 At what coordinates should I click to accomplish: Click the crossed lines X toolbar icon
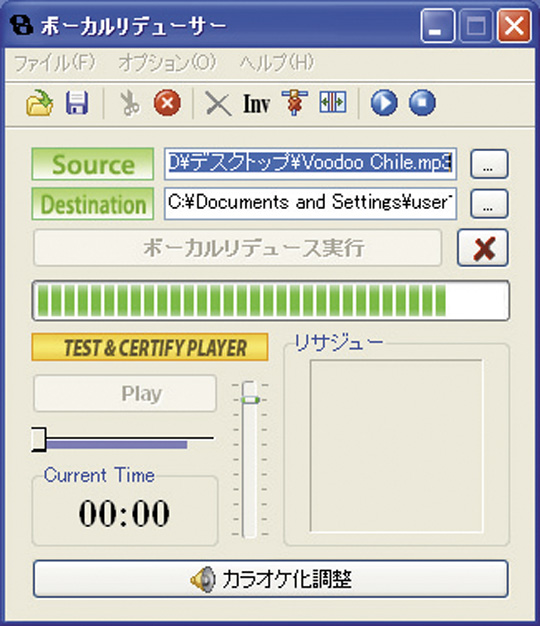[x=218, y=104]
